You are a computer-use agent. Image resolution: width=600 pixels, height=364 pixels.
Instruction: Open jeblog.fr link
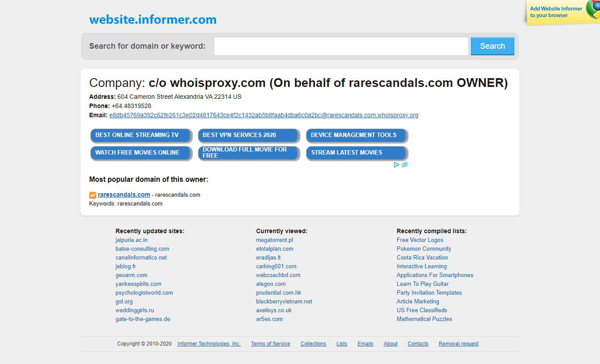click(x=126, y=267)
